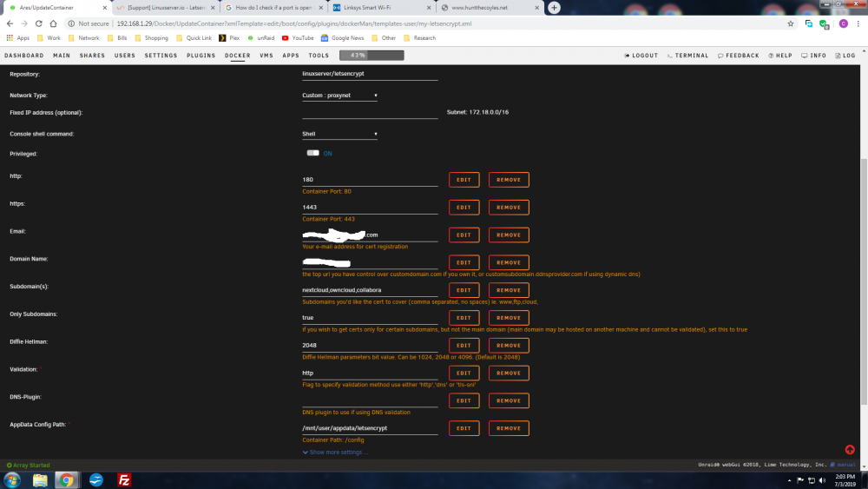Open DASHBOARD menu
This screenshot has height=489, width=868.
coord(23,56)
